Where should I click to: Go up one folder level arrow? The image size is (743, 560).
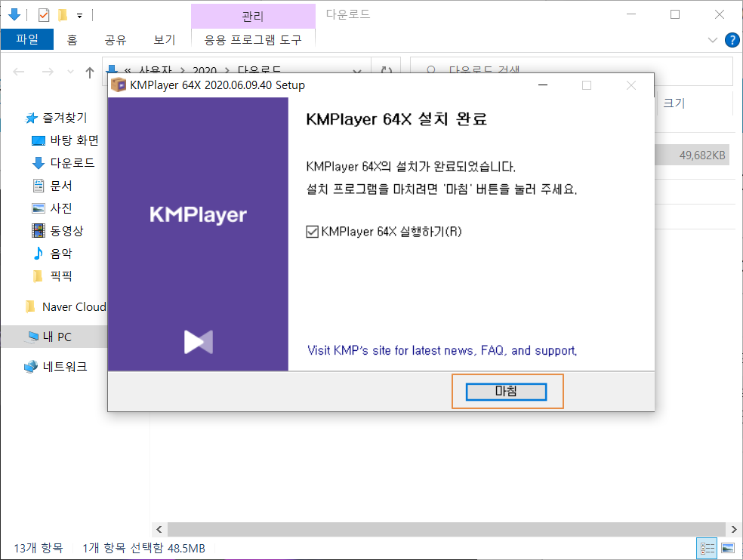90,72
